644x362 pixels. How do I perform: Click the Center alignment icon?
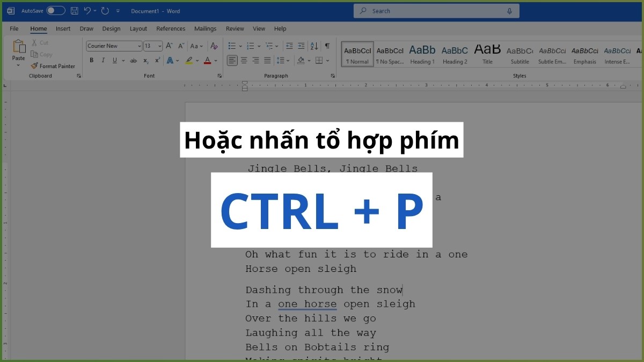pyautogui.click(x=244, y=60)
